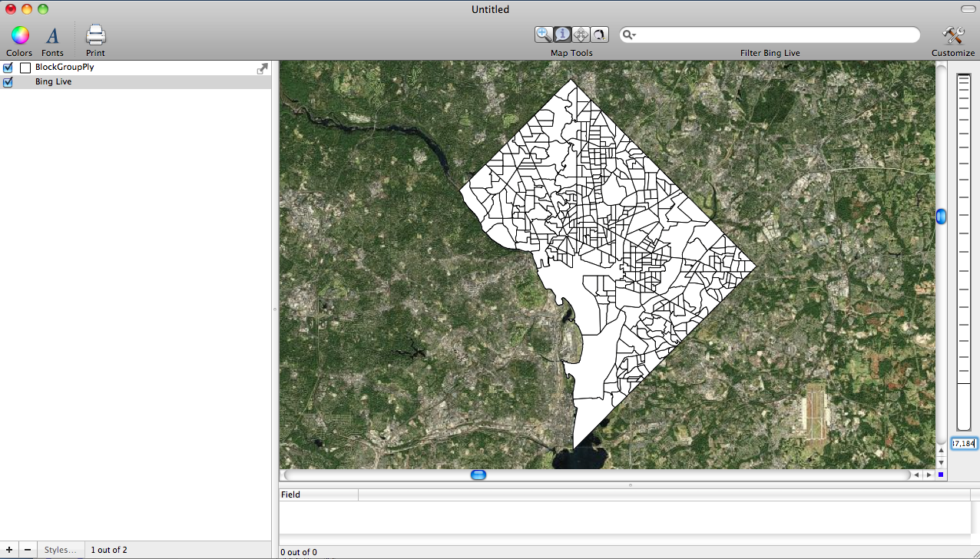Open the search filter magnifier dropdown
This screenshot has width=980, height=559.
pyautogui.click(x=630, y=35)
